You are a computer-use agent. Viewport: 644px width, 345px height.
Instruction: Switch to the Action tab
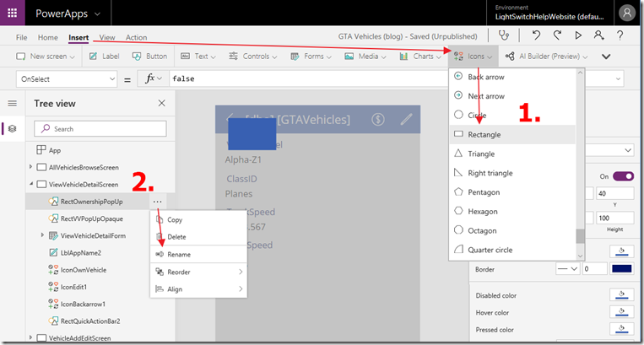click(x=136, y=37)
